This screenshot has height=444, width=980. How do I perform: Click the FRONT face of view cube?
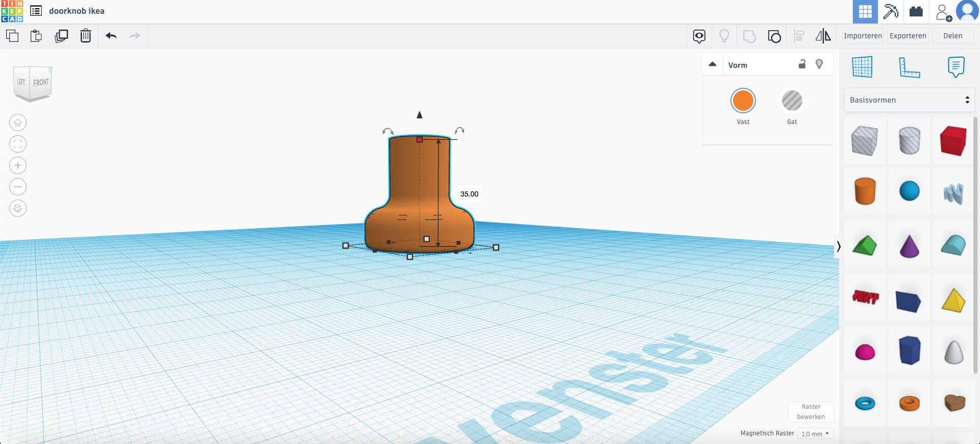(41, 82)
